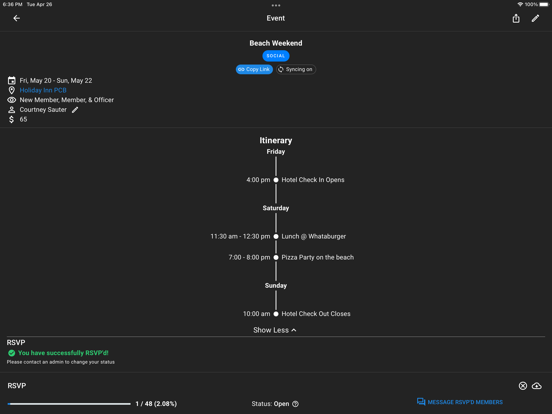Screen dimensions: 552x414
Task: Click the battery status indicator
Action: pos(544,5)
